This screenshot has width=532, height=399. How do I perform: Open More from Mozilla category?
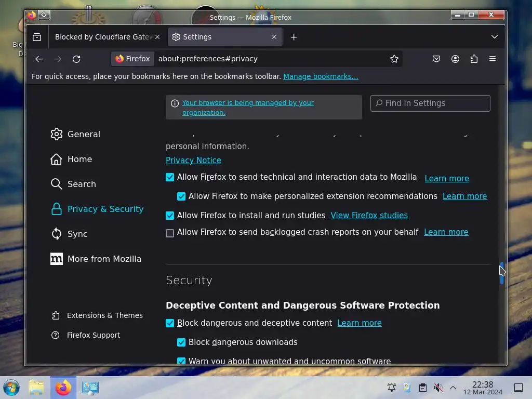tap(96, 259)
